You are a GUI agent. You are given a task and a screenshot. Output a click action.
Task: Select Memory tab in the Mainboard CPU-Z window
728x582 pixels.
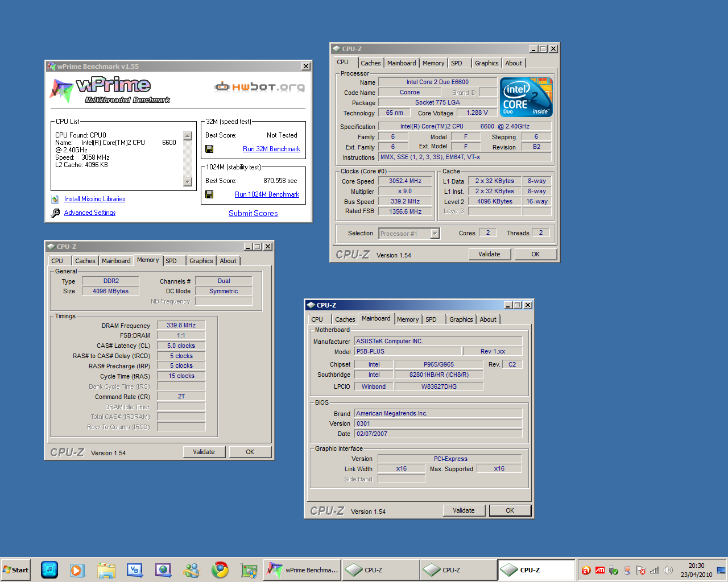pos(408,319)
